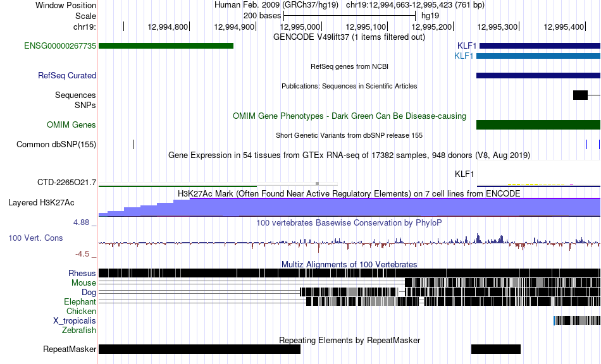Click the Chicken species label
Screen dimensions: 601x364
(81, 311)
